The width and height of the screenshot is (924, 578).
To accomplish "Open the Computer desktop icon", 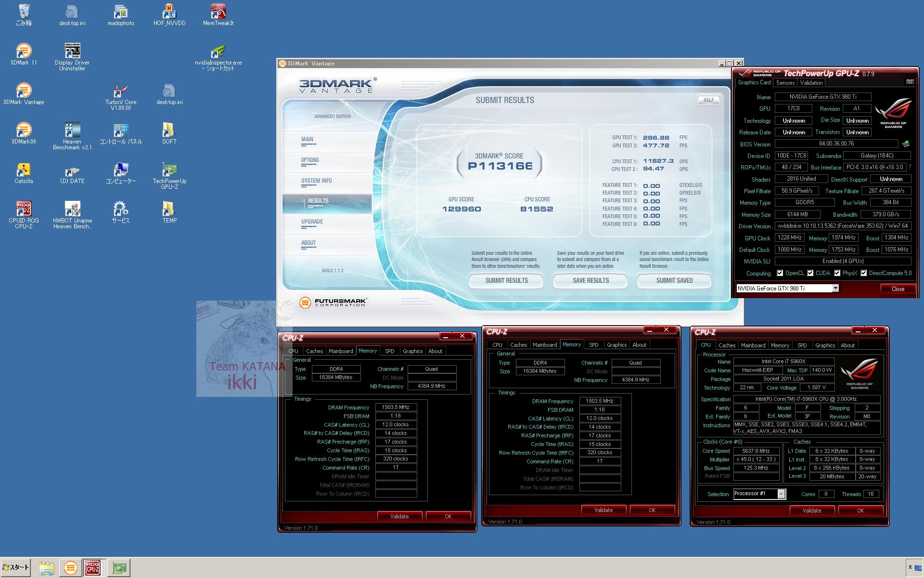I will coord(121,172).
